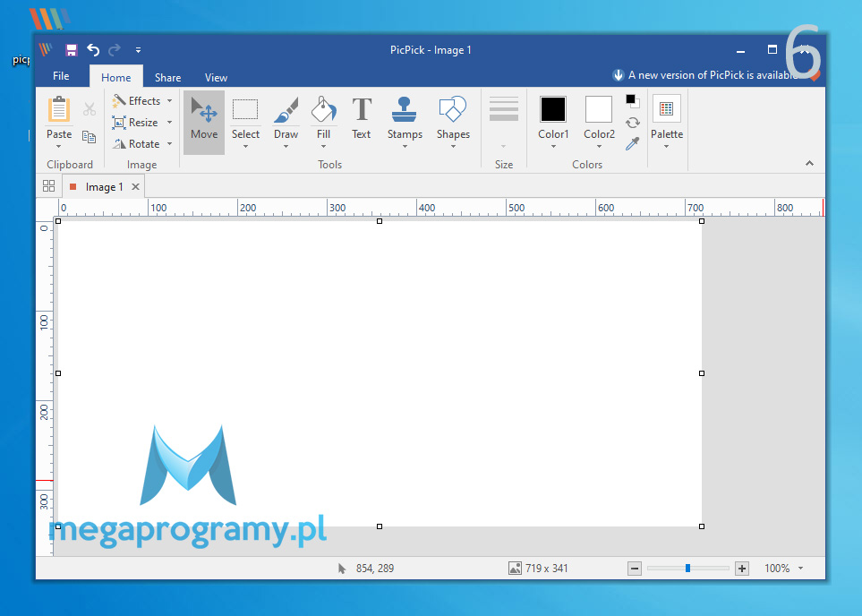Click the 719 x 341 image size readout
The width and height of the screenshot is (862, 616).
539,569
